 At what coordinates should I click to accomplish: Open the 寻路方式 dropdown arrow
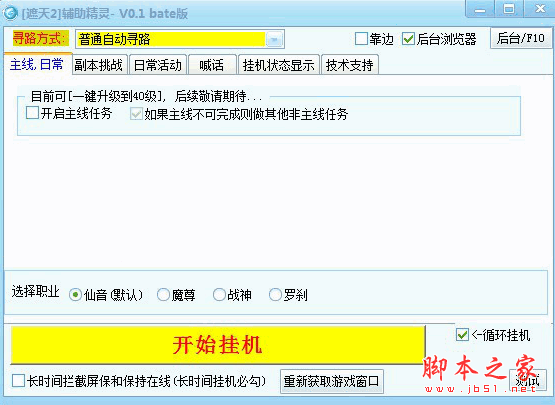click(274, 39)
